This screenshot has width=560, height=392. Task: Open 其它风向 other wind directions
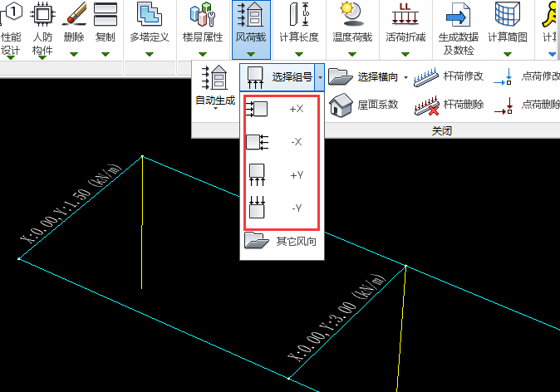click(282, 241)
